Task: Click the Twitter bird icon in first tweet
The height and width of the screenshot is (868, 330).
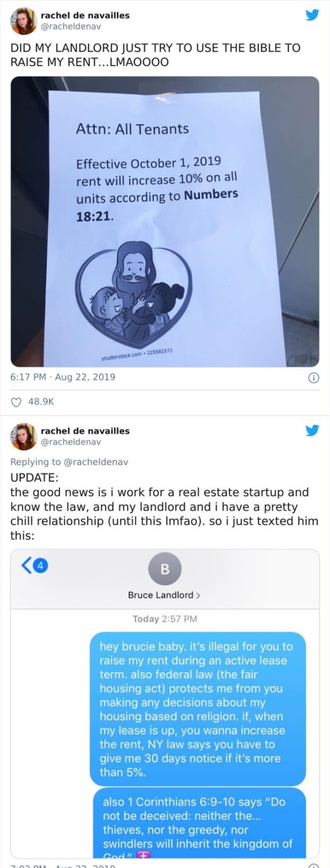Action: (x=312, y=15)
